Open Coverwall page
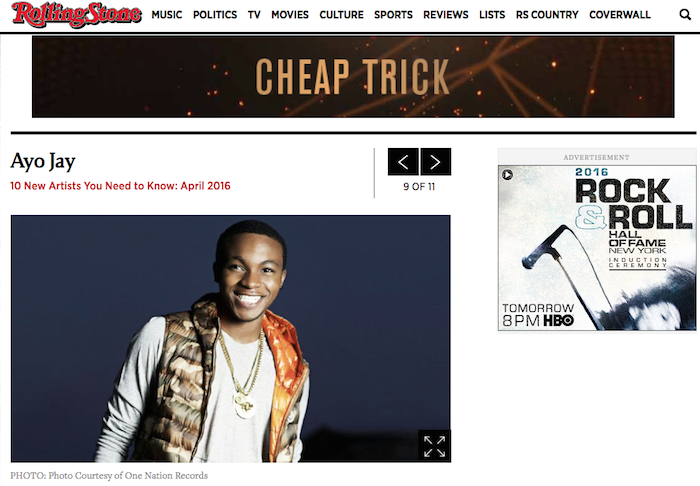Screen dimensions: 700x486 click(620, 15)
